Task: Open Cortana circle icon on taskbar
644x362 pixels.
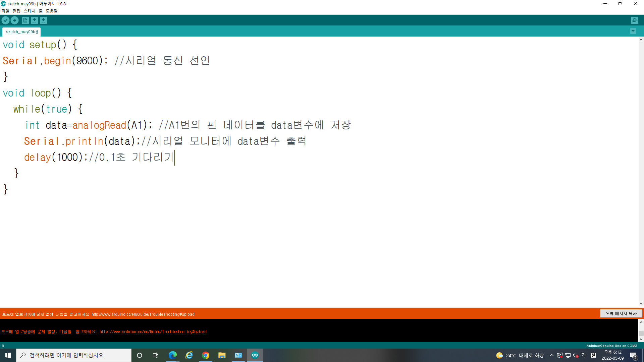Action: pos(140,355)
